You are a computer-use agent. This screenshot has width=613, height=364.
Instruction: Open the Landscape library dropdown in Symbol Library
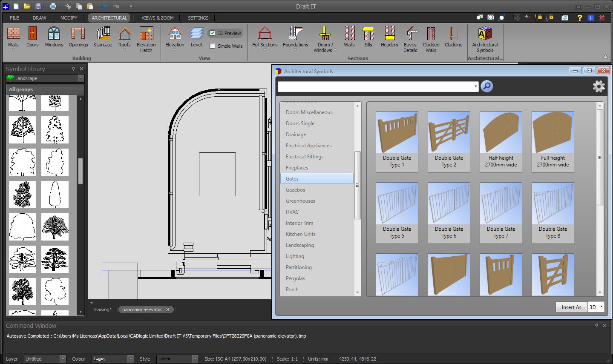(x=80, y=78)
